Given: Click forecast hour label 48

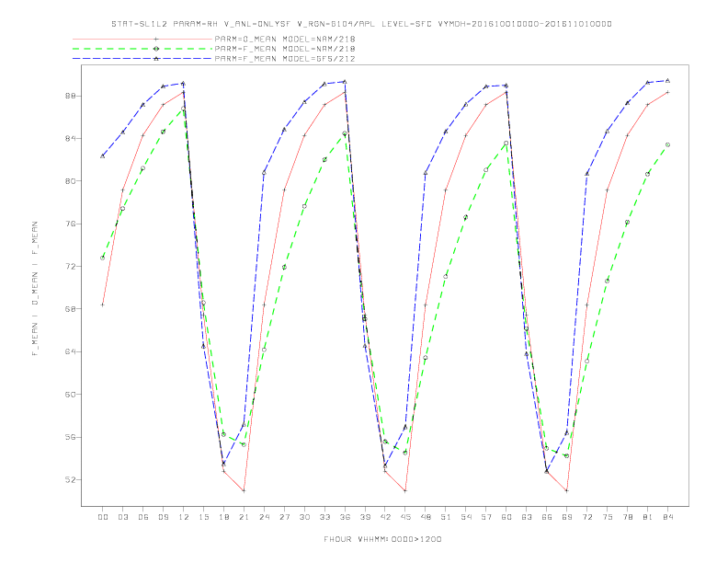Looking at the screenshot, I should pos(426,517).
